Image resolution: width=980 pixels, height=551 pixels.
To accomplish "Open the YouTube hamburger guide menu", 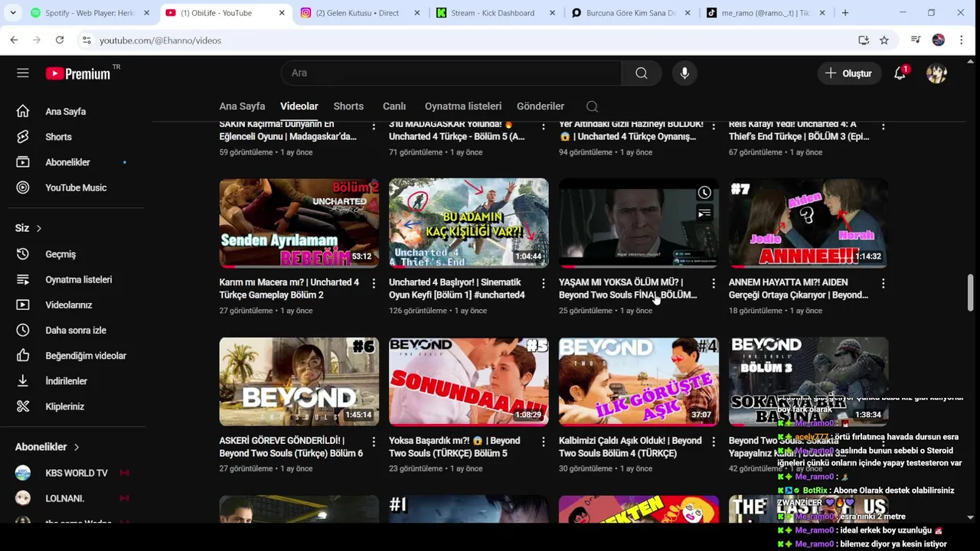I will click(x=23, y=73).
